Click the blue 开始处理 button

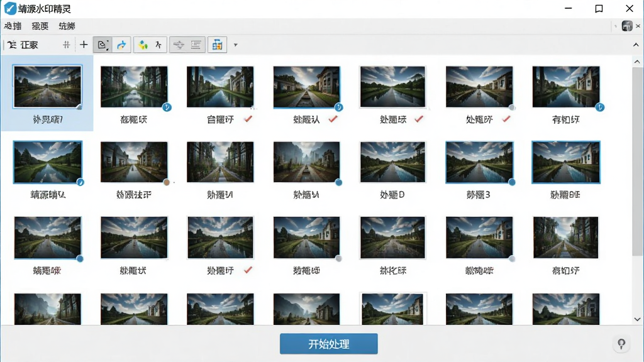point(328,344)
